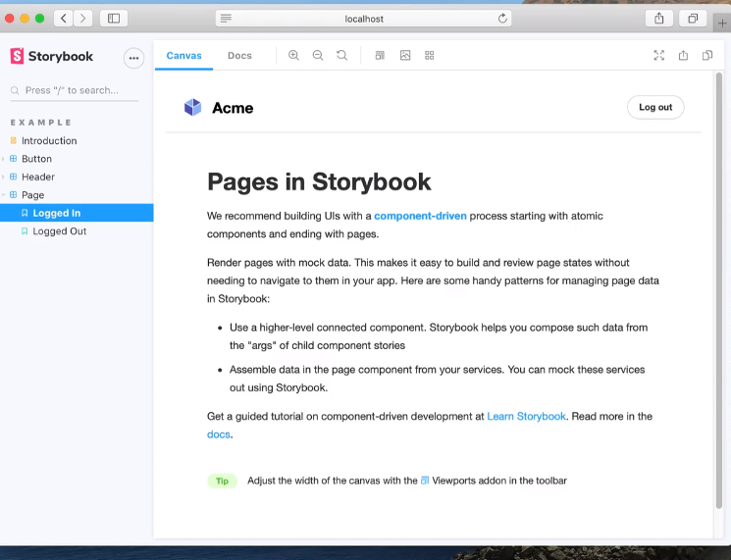Screen dimensions: 731x560
Task: Switch to the Docs tab
Action: point(239,56)
